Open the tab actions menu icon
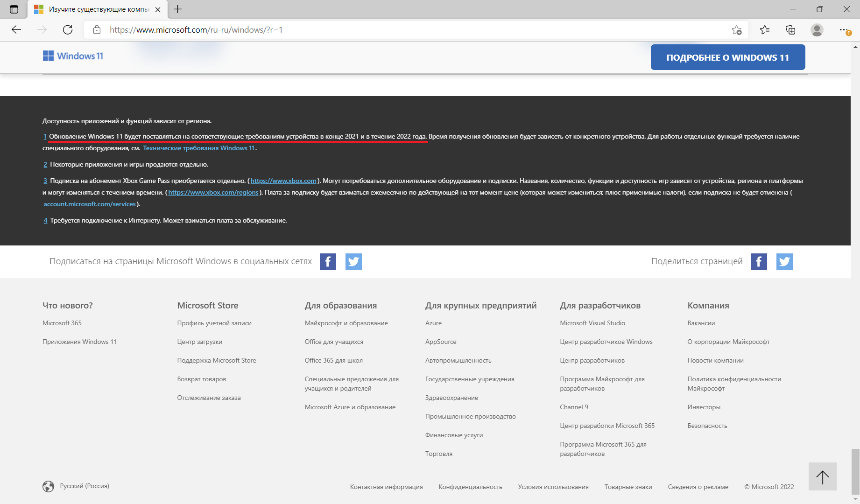 pyautogui.click(x=14, y=9)
